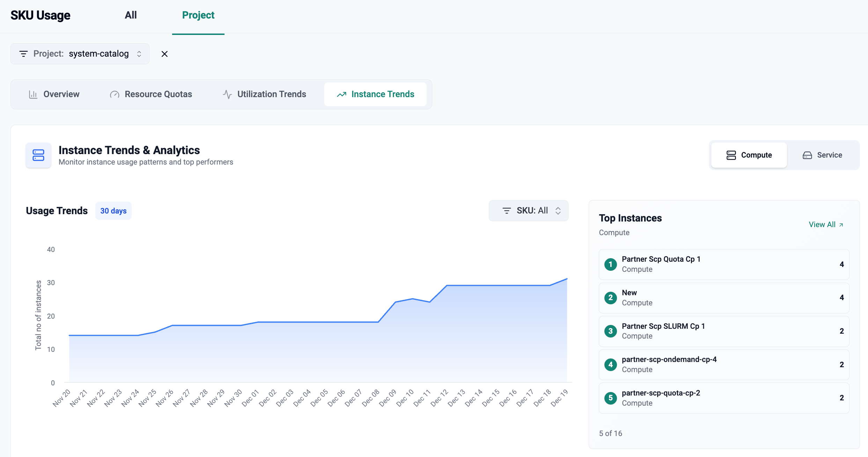Toggle view to Compute instances
The height and width of the screenshot is (457, 868).
[749, 155]
